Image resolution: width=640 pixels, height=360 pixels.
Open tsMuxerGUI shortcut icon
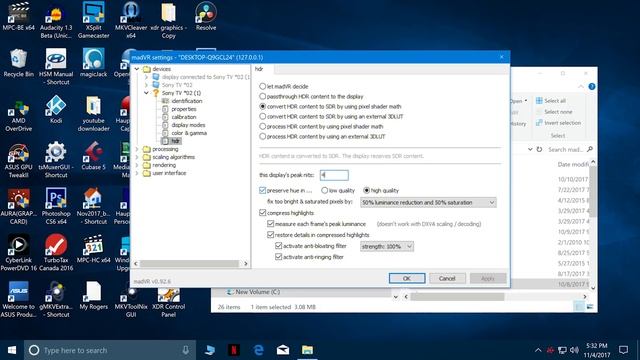pyautogui.click(x=56, y=160)
